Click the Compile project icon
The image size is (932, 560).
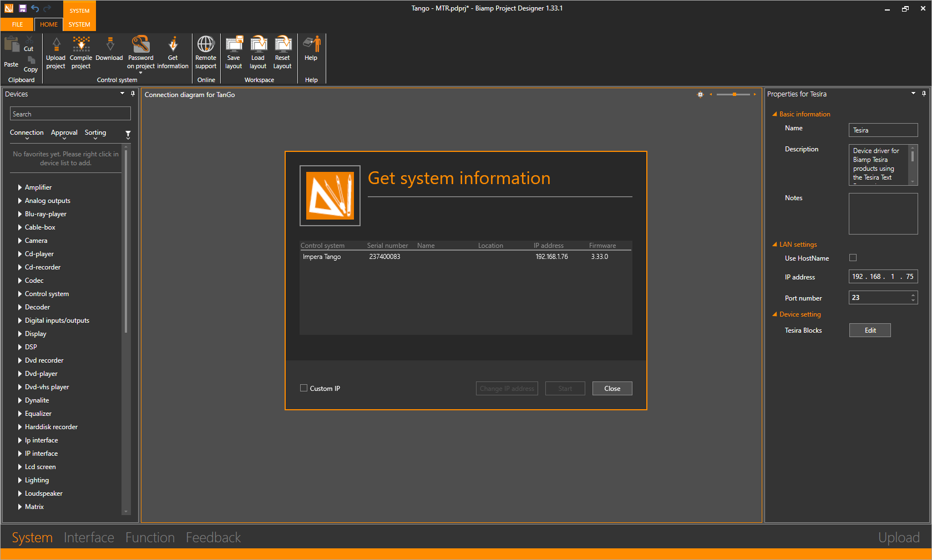[x=81, y=45]
